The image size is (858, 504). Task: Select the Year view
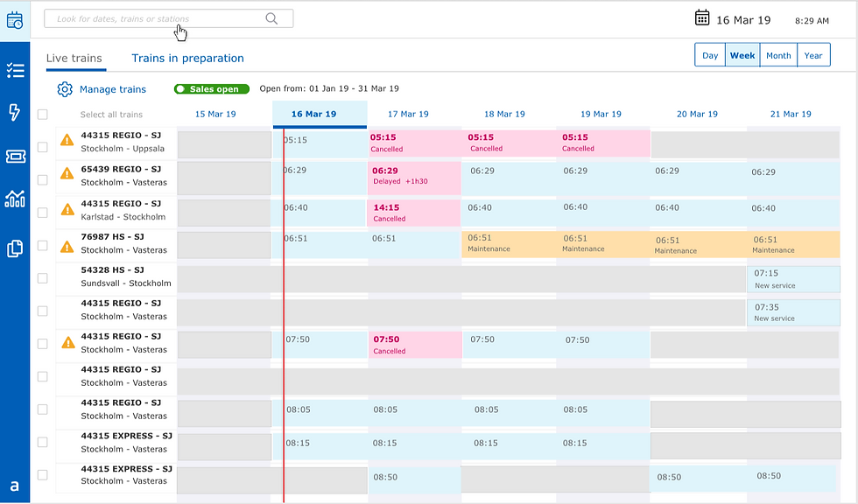[x=813, y=55]
